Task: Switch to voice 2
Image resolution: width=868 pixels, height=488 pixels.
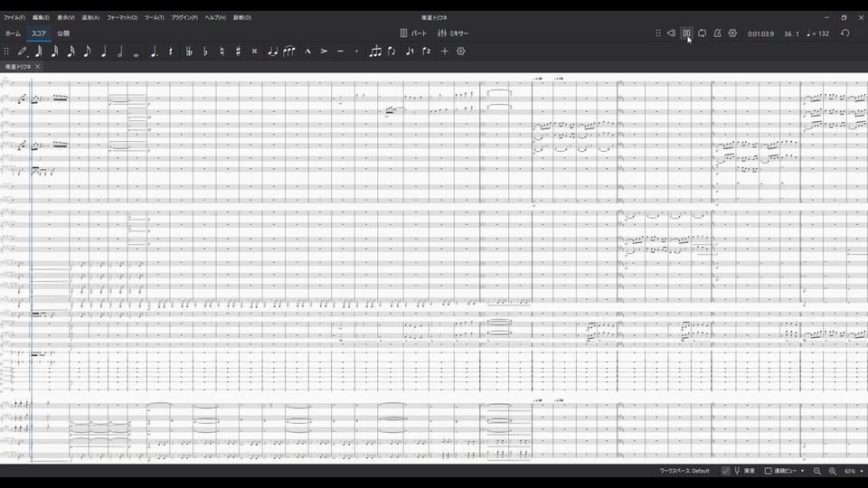Action: click(x=426, y=52)
